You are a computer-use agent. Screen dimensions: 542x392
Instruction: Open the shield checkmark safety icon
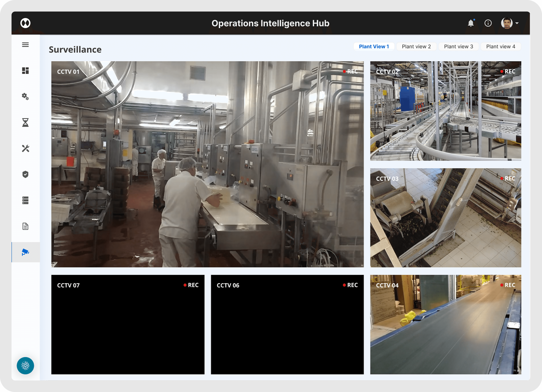click(25, 174)
